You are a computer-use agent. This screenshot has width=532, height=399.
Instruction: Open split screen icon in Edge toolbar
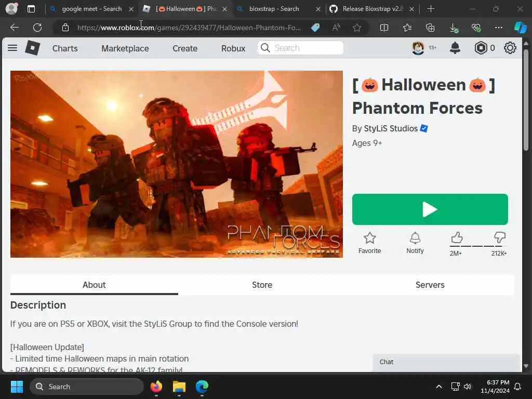(x=384, y=28)
